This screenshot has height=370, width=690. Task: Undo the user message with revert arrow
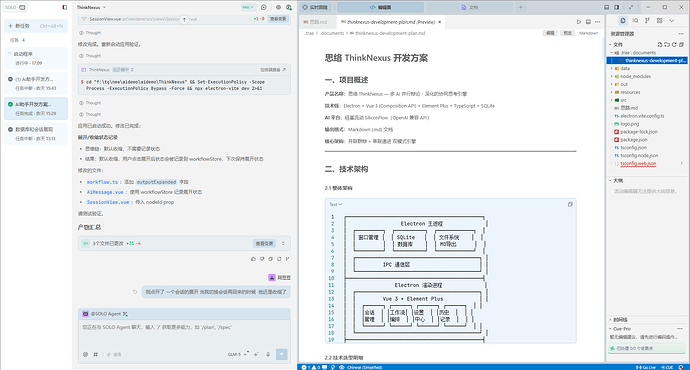(x=135, y=292)
